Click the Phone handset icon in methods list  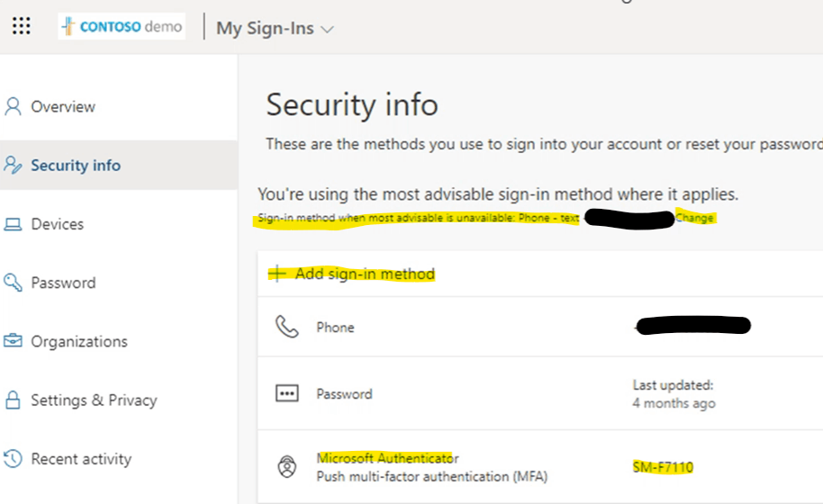[x=287, y=327]
